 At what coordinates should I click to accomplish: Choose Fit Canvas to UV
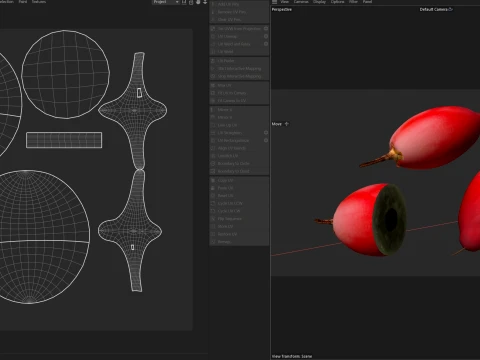point(239,101)
